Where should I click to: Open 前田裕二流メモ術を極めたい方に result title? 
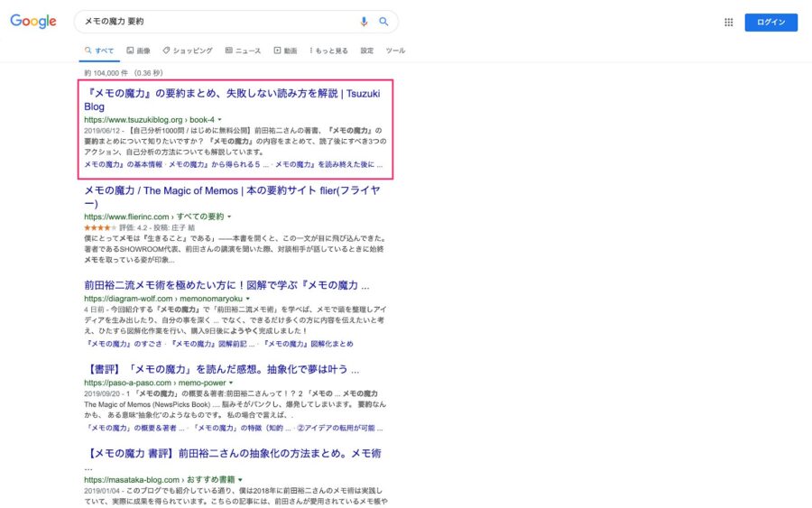[226, 285]
